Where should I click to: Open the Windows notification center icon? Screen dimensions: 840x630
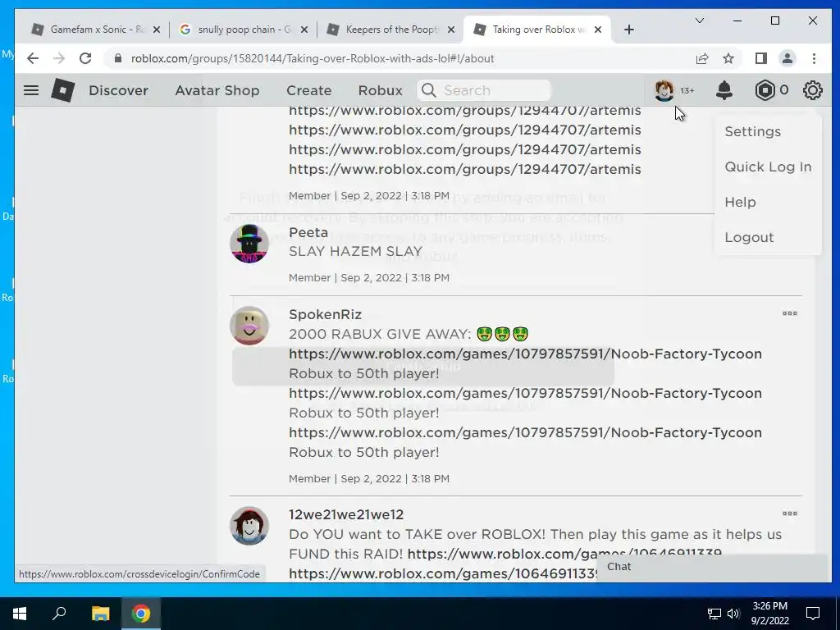813,614
